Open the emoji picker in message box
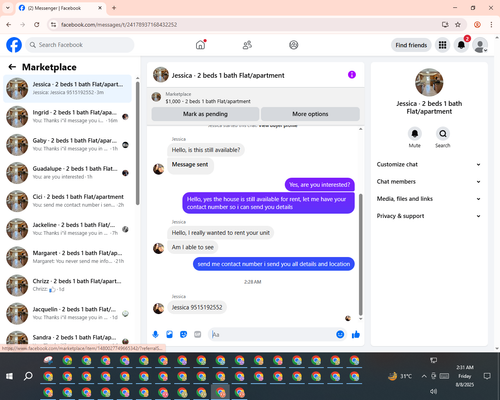 click(340, 334)
